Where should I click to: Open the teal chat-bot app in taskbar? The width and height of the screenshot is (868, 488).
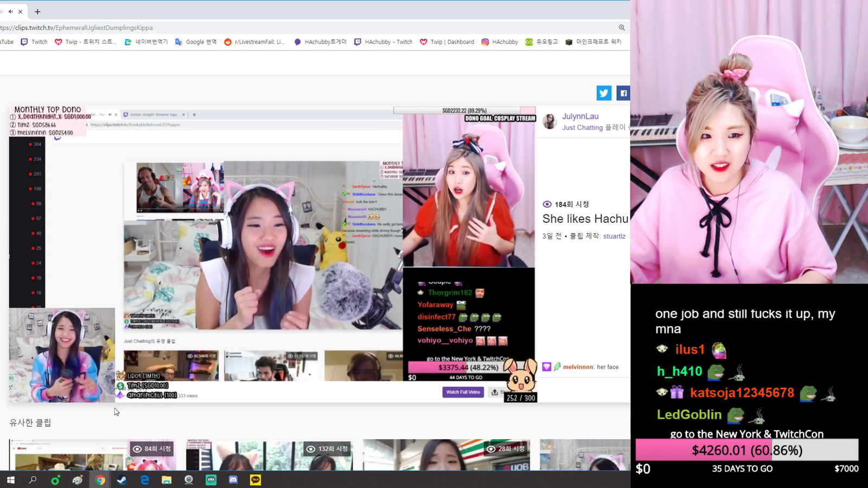(x=211, y=480)
